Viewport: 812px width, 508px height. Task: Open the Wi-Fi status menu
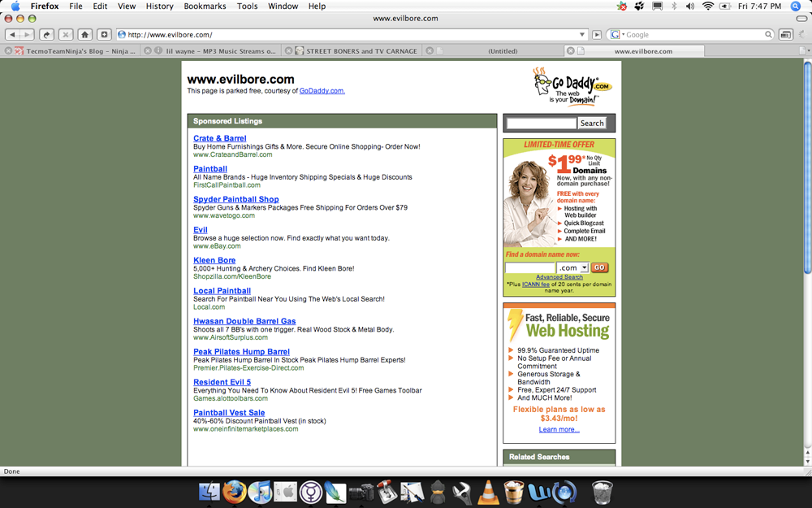[707, 7]
